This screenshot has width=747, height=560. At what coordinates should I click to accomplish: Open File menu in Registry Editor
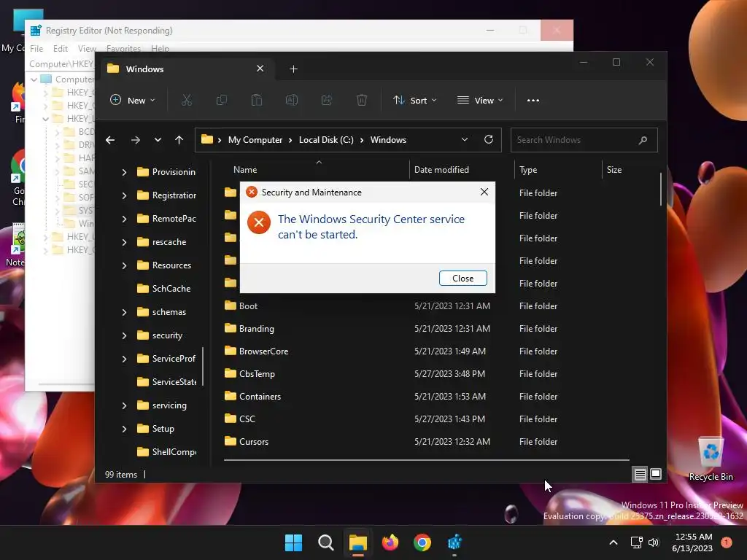(36, 49)
